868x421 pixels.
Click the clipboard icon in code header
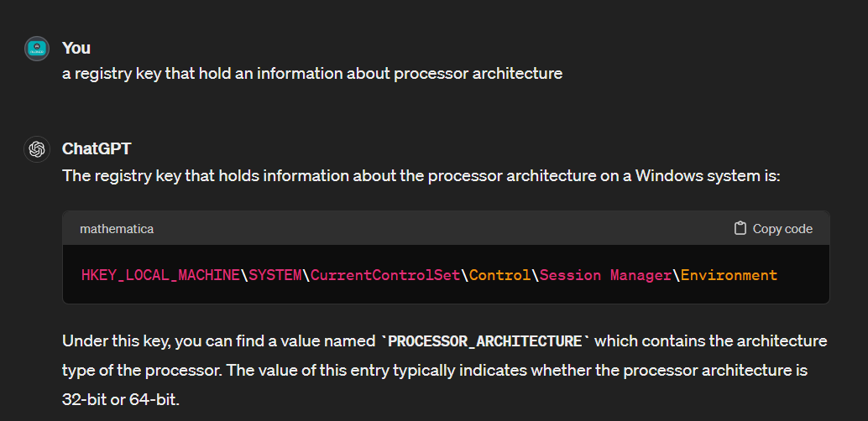(740, 228)
